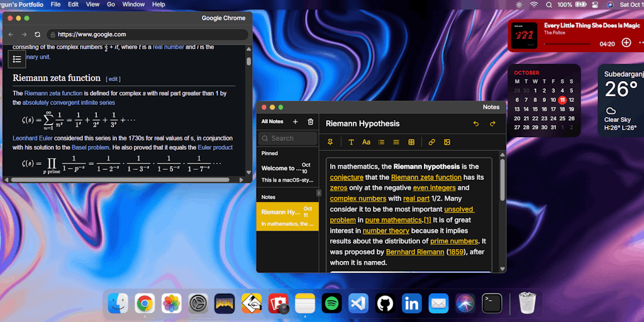
Task: Insert a table using the table icon
Action: [x=411, y=142]
